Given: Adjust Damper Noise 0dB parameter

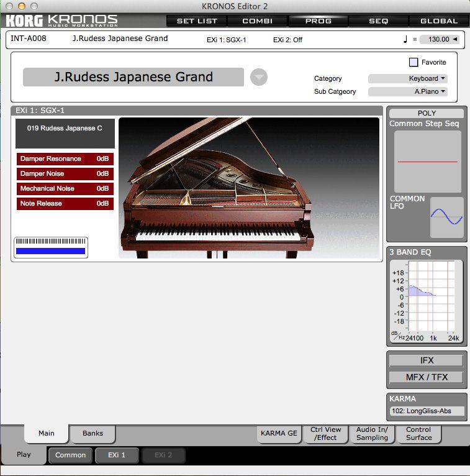Looking at the screenshot, I should [65, 174].
